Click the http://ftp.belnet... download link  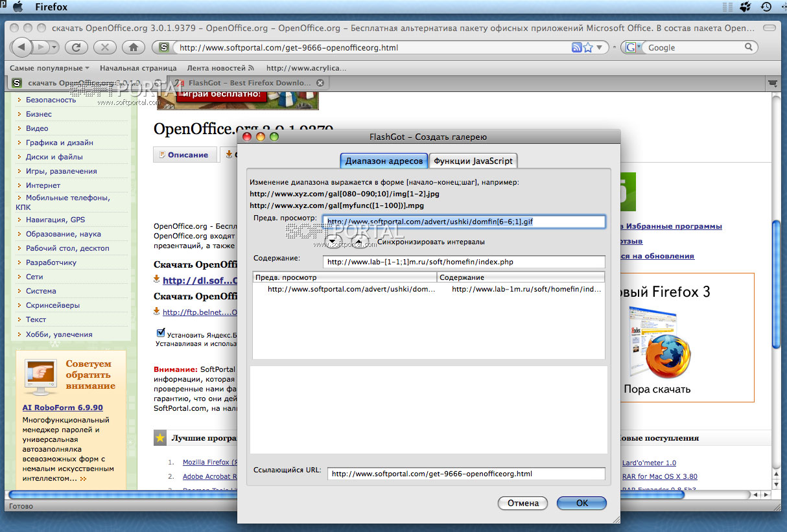[200, 312]
